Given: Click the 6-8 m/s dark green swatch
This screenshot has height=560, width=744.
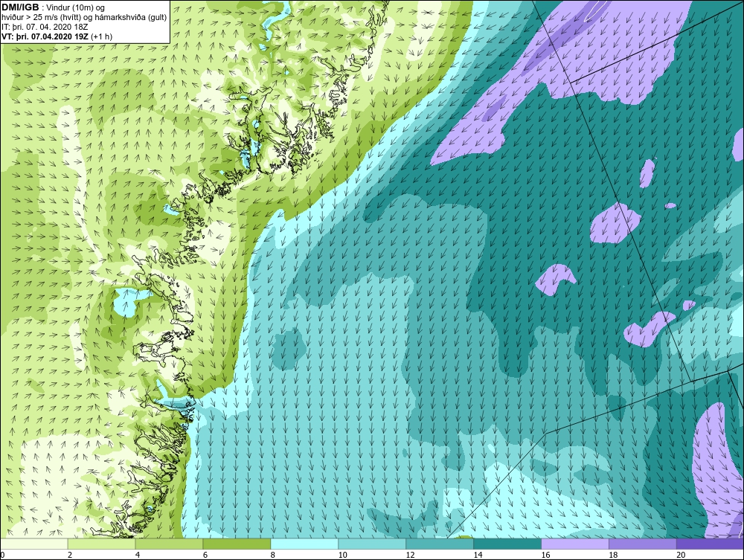Looking at the screenshot, I should tap(237, 544).
